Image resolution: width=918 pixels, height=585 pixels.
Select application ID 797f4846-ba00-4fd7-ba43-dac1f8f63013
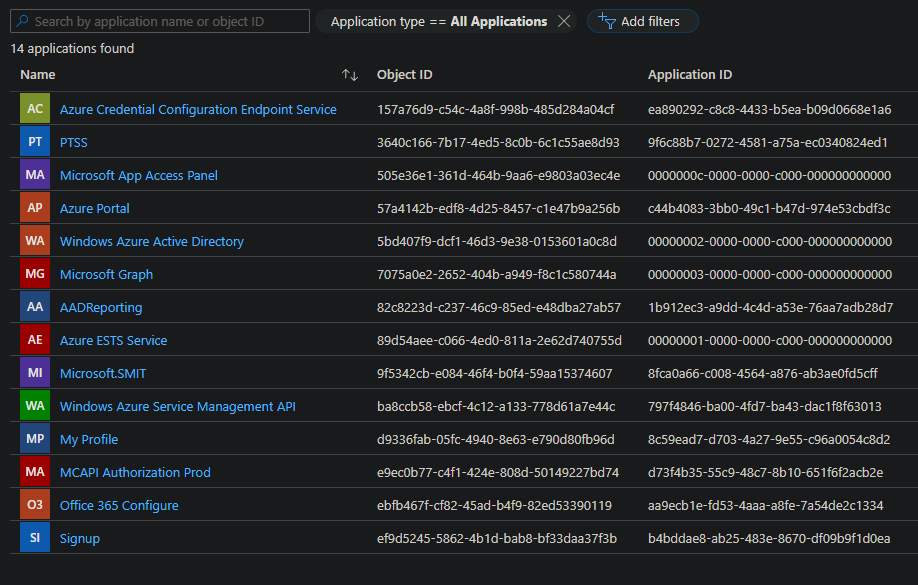[765, 406]
